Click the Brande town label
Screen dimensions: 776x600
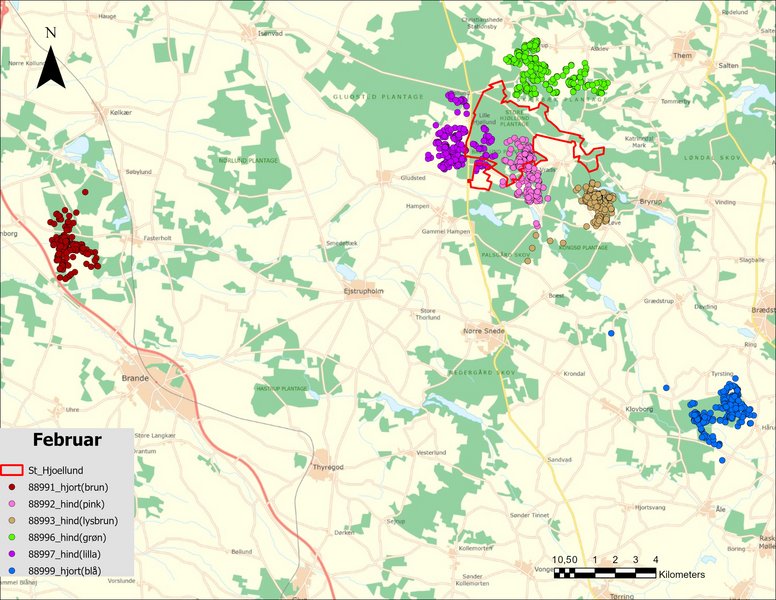tap(134, 379)
